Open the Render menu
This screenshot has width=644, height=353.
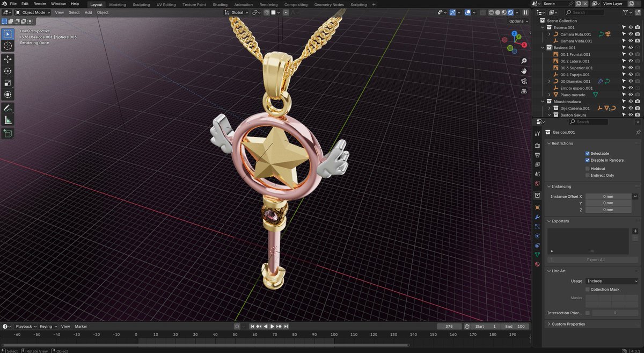[40, 4]
